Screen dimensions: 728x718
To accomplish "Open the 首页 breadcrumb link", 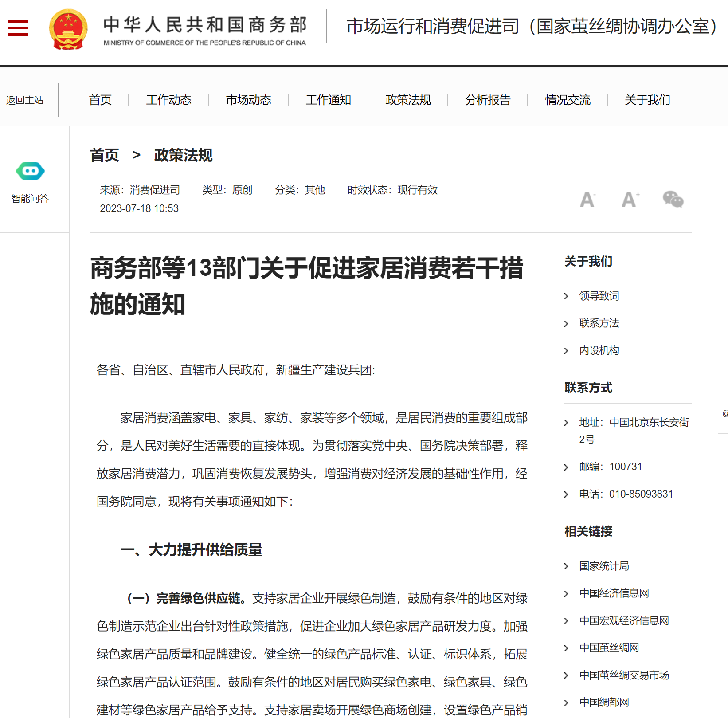I will coord(104,155).
